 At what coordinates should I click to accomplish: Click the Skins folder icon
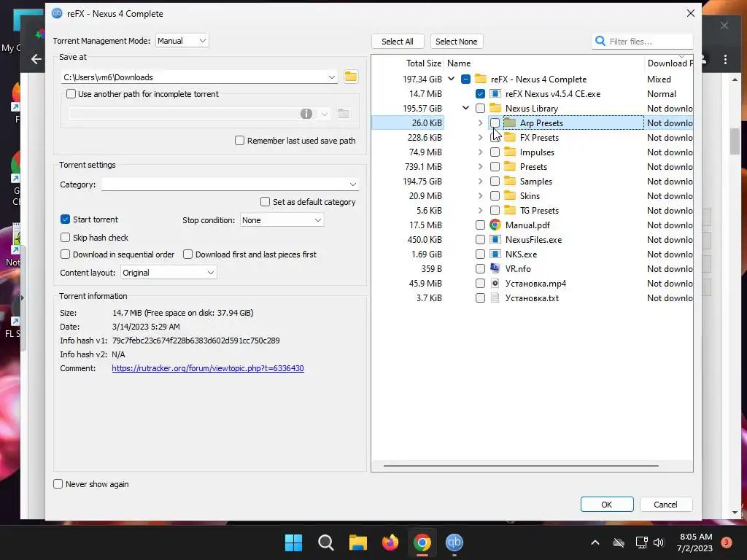tap(510, 195)
